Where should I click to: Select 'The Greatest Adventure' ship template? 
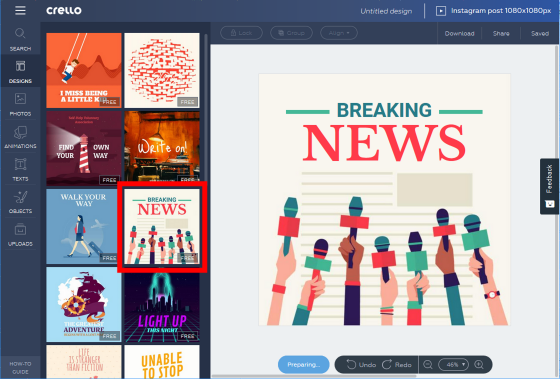coord(84,304)
